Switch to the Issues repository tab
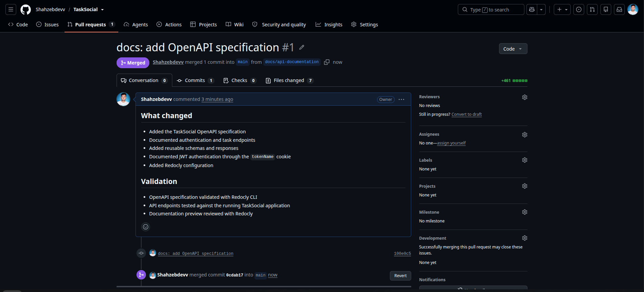 pyautogui.click(x=47, y=24)
